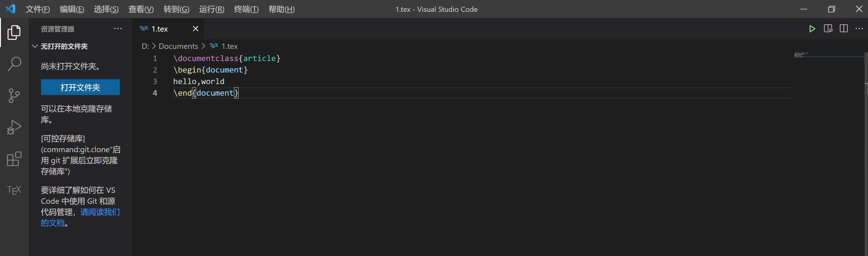Click line number 1 in the gutter

[x=155, y=58]
